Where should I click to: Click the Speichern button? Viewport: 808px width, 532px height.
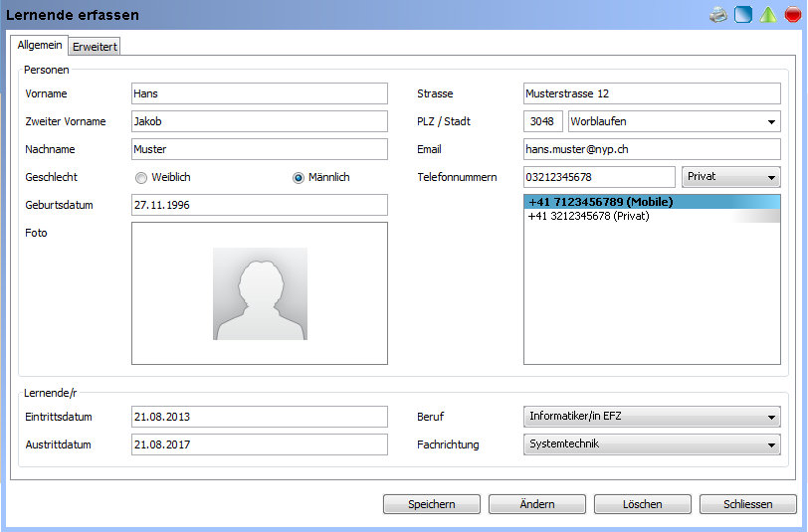click(x=432, y=504)
